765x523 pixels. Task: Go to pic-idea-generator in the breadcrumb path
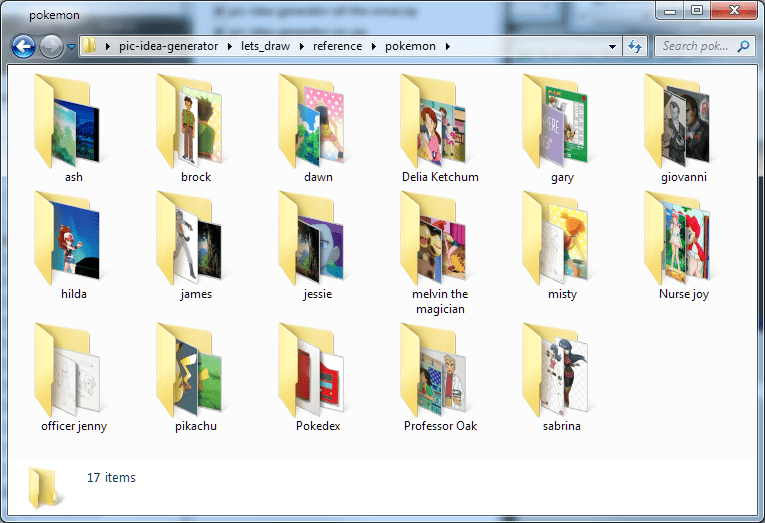click(167, 46)
